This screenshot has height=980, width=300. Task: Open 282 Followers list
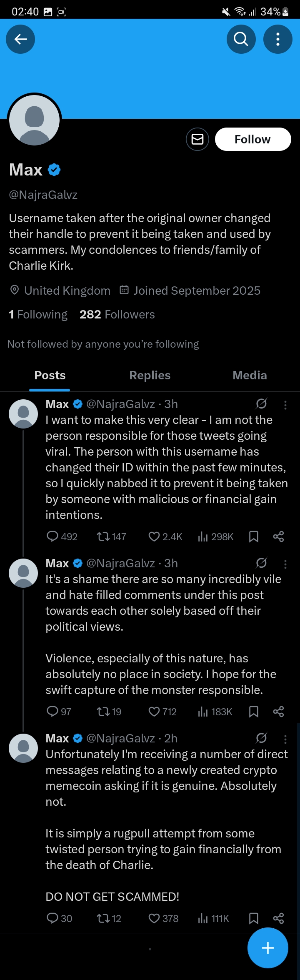(x=117, y=314)
